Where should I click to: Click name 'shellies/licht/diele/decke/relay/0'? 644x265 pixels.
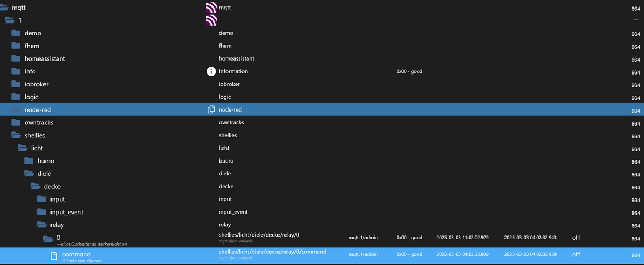pos(259,235)
